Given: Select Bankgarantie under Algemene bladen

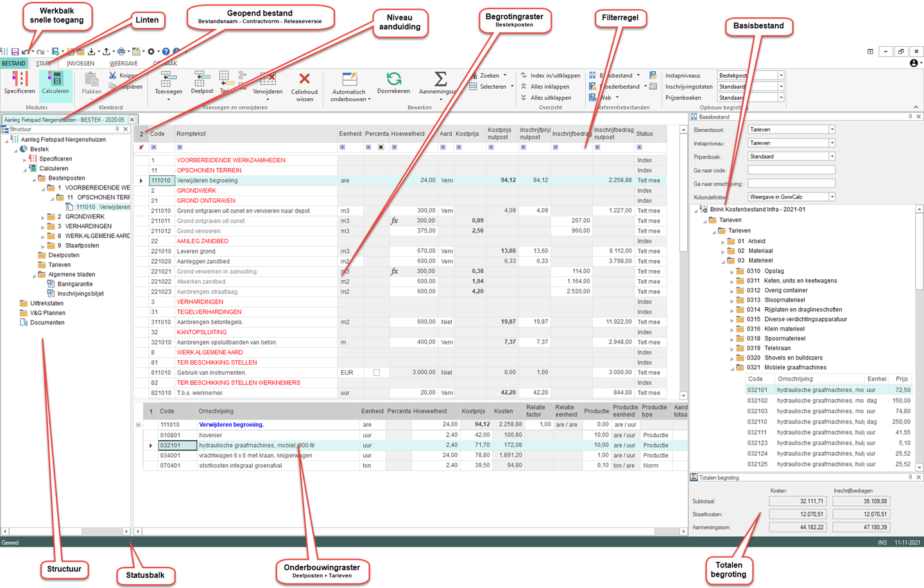Looking at the screenshot, I should tap(75, 284).
